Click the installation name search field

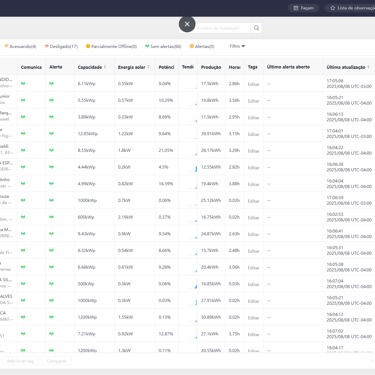point(222,28)
